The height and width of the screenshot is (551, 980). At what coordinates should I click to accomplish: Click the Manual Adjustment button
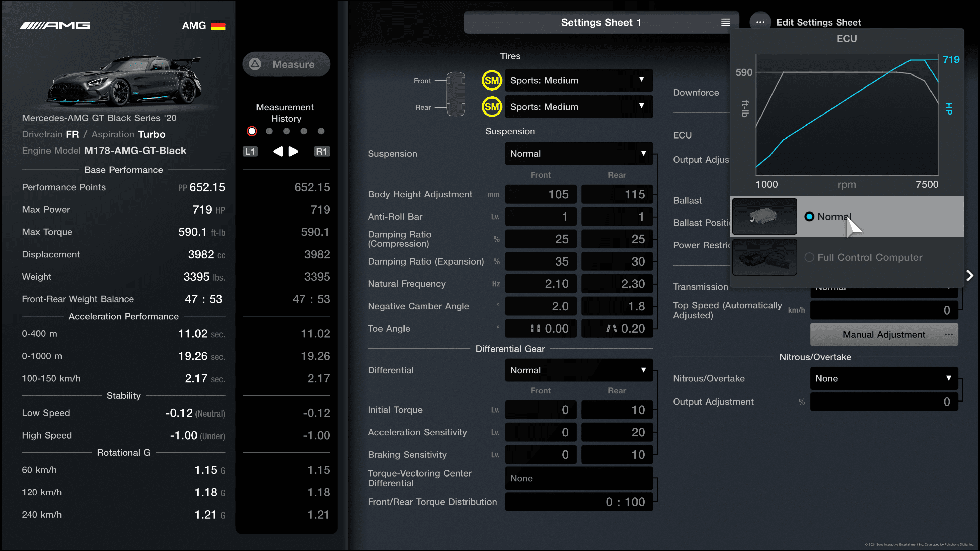(x=884, y=335)
